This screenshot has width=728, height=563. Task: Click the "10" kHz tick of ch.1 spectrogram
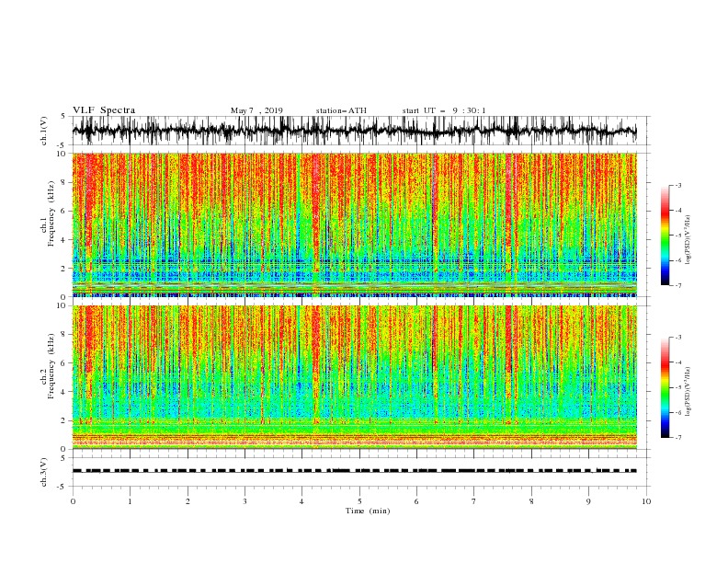[x=62, y=154]
